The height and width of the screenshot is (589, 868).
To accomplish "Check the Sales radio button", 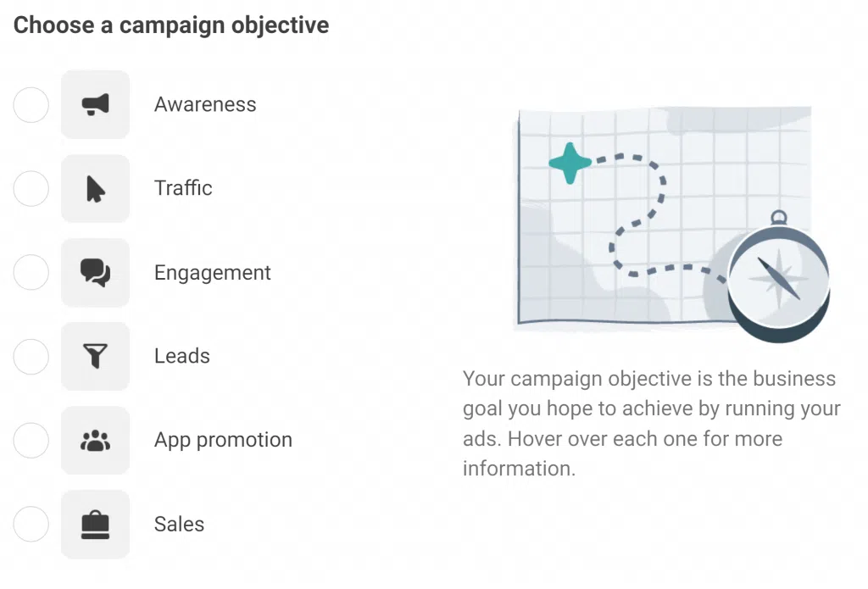I will 31,525.
